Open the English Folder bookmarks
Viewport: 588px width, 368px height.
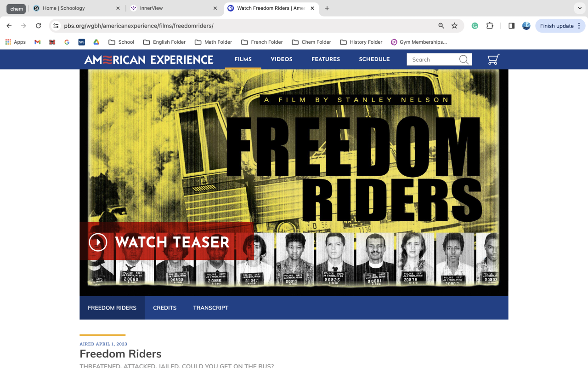[x=164, y=42]
